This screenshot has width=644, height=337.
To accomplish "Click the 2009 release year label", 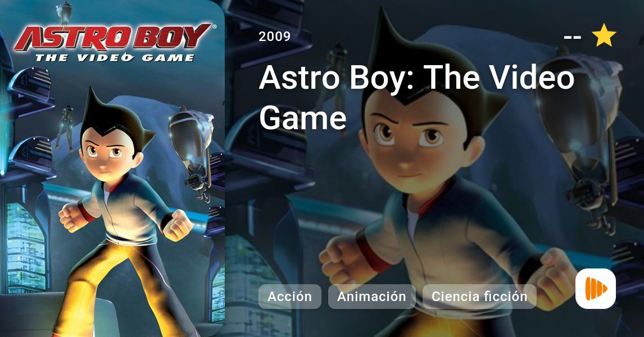I will 274,37.
